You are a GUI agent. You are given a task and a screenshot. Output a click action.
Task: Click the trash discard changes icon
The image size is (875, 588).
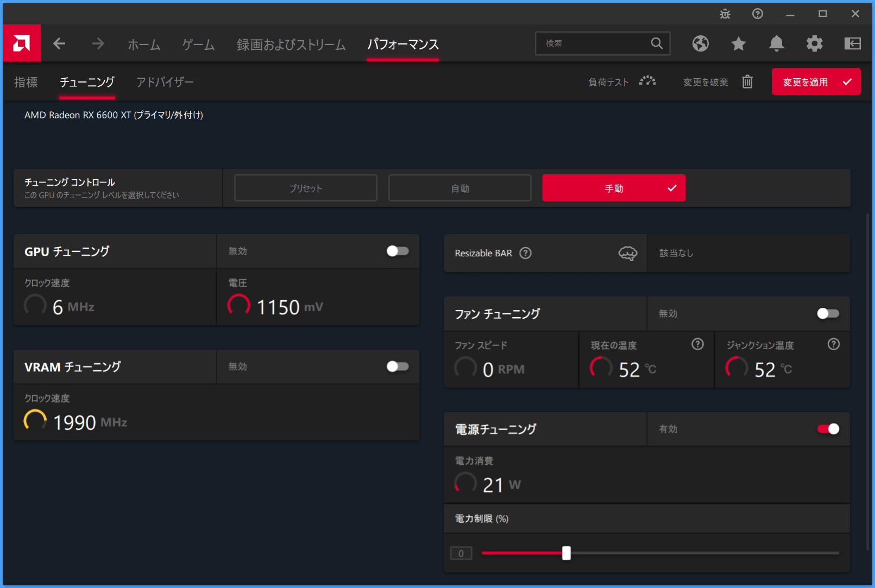pyautogui.click(x=747, y=81)
